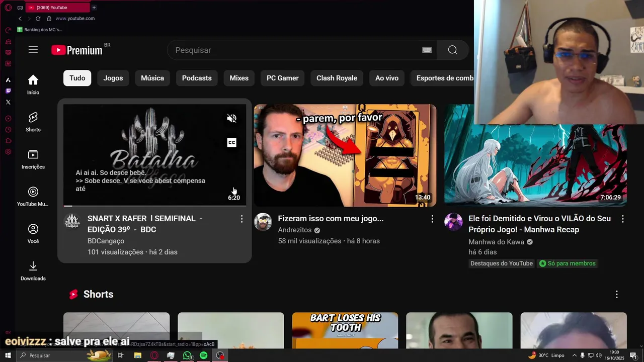
Task: Click the www.youtube.com address bar
Action: (x=75, y=19)
